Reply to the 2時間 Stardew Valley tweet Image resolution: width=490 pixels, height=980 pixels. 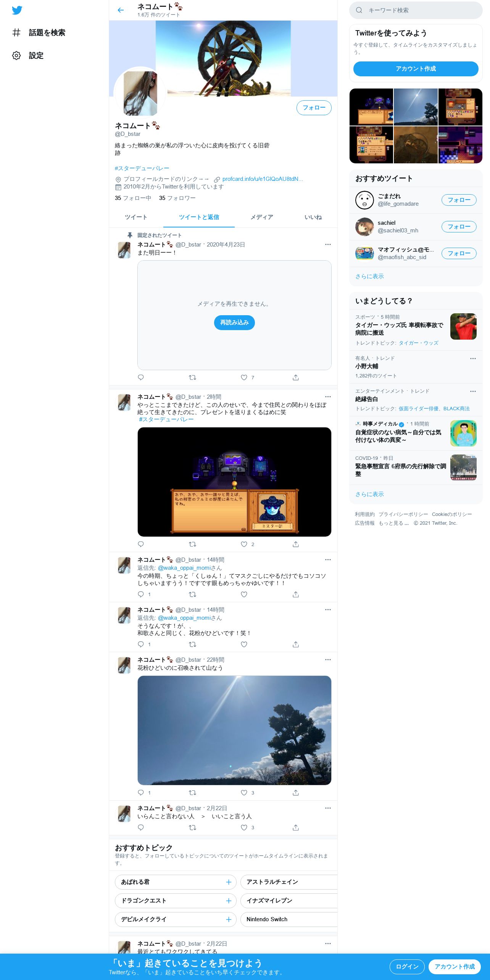click(x=141, y=544)
